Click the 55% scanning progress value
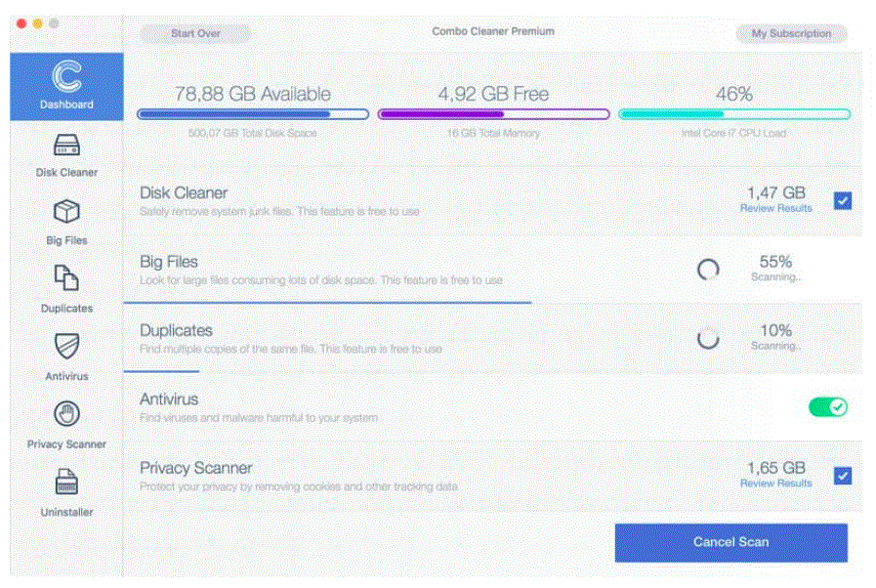Image resolution: width=876 pixels, height=588 pixels. [x=775, y=262]
